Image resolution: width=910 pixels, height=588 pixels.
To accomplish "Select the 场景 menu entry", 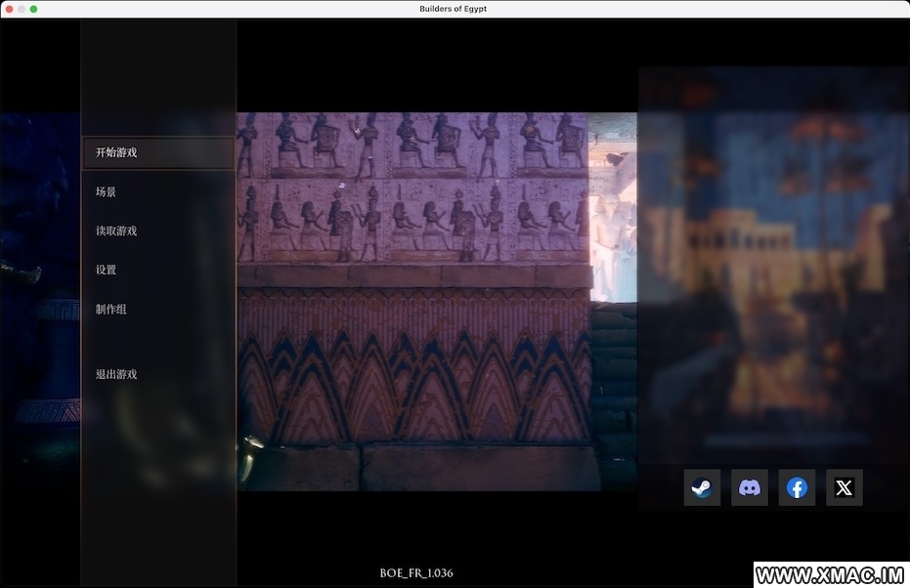I will click(106, 192).
